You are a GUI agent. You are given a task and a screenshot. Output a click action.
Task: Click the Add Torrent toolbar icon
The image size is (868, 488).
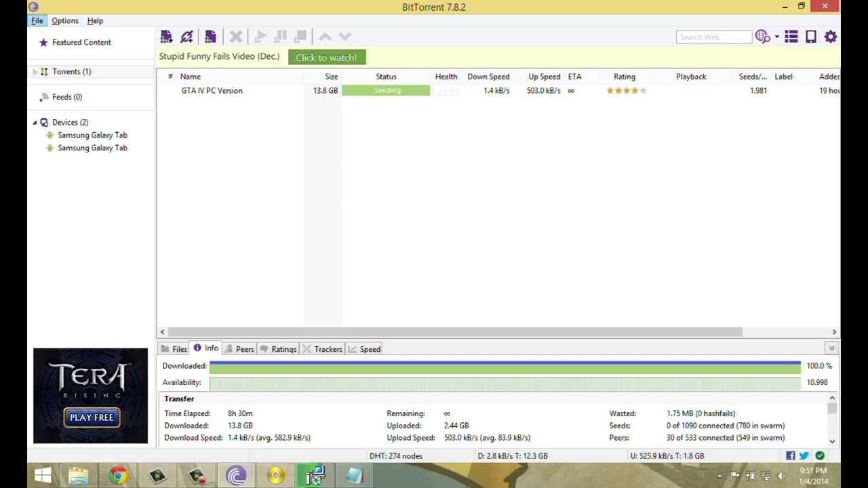pos(166,37)
